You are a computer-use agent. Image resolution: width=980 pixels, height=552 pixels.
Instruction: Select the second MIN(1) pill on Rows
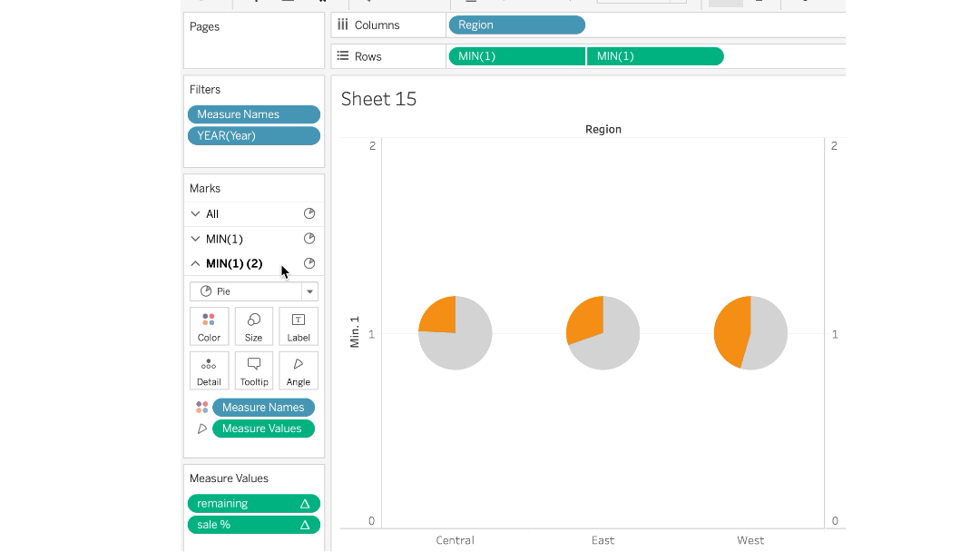pyautogui.click(x=655, y=56)
